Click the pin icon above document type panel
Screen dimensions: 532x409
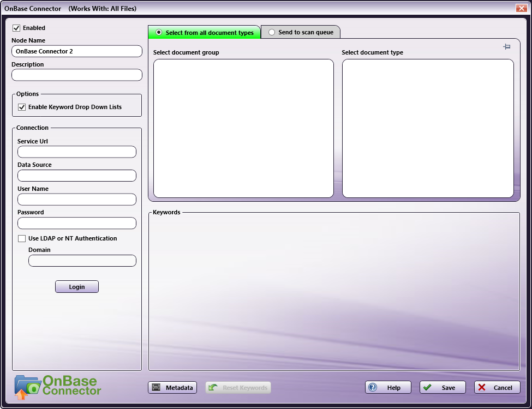(x=507, y=47)
